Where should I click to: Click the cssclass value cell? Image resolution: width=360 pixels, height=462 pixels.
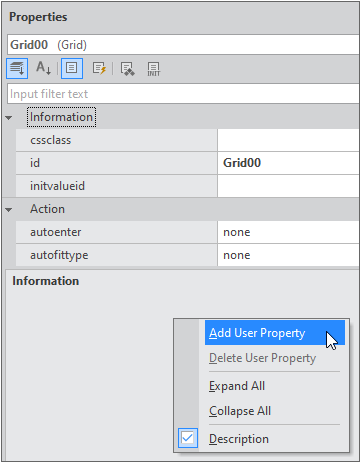click(x=288, y=140)
